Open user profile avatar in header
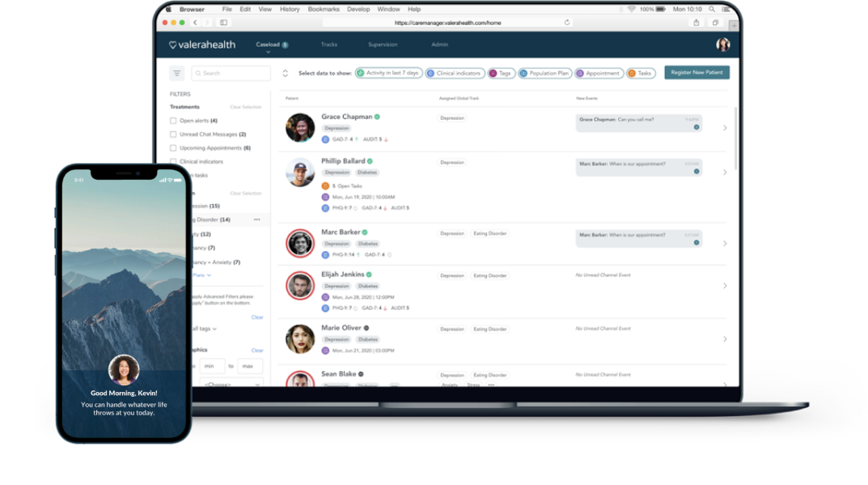 tap(722, 45)
